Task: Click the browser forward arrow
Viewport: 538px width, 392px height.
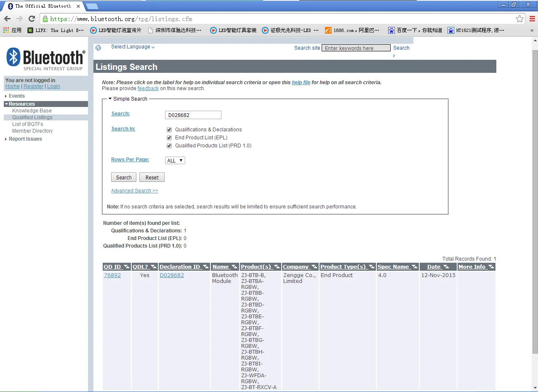Action: click(x=19, y=19)
